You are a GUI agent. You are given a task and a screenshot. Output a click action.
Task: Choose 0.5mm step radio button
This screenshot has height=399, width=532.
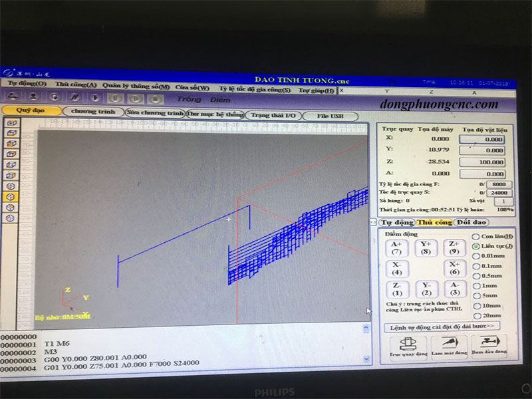tap(487, 276)
